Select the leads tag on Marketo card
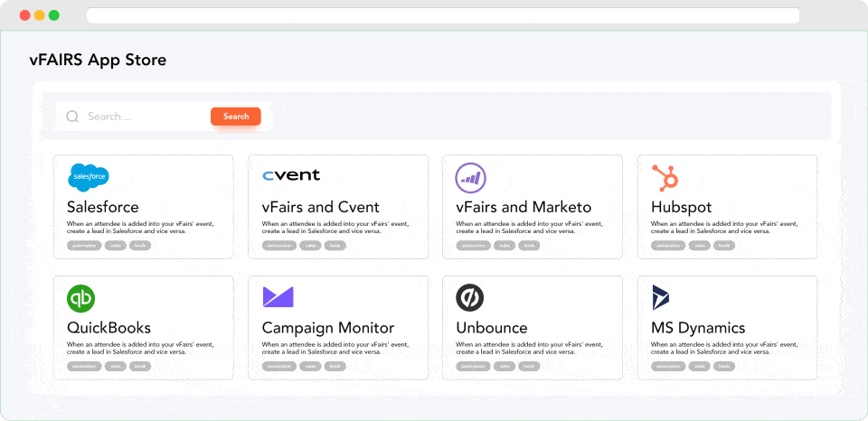This screenshot has height=421, width=868. [x=529, y=246]
